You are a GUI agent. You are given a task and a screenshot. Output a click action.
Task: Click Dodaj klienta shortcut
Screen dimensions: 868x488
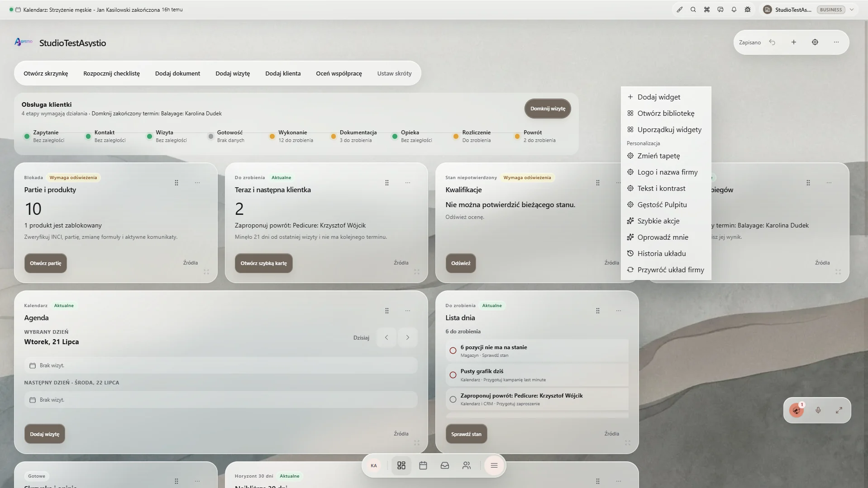click(x=283, y=73)
